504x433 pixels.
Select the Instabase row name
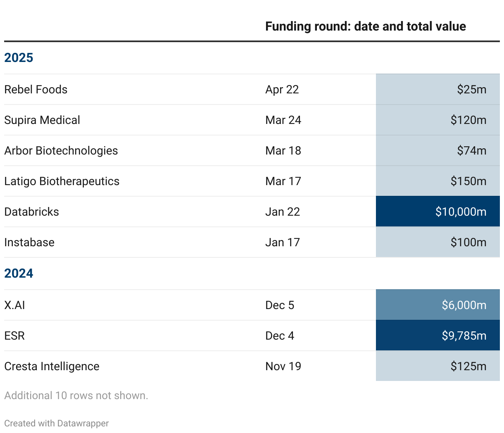click(29, 242)
